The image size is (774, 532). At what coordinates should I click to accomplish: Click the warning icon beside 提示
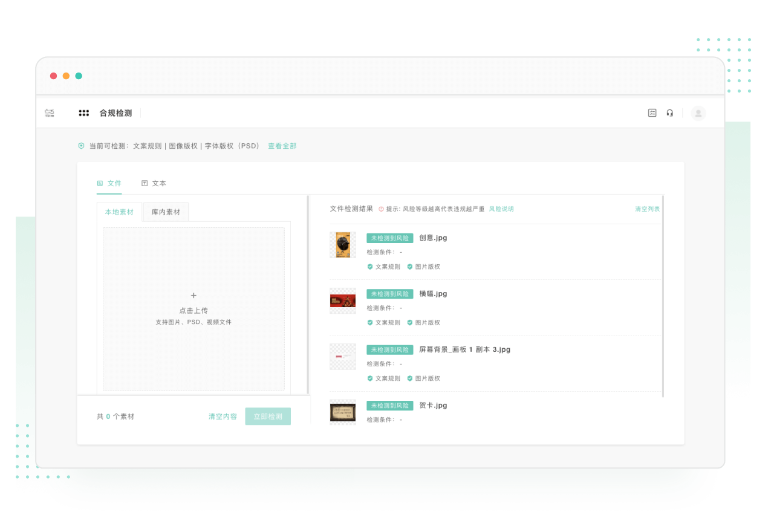[381, 209]
